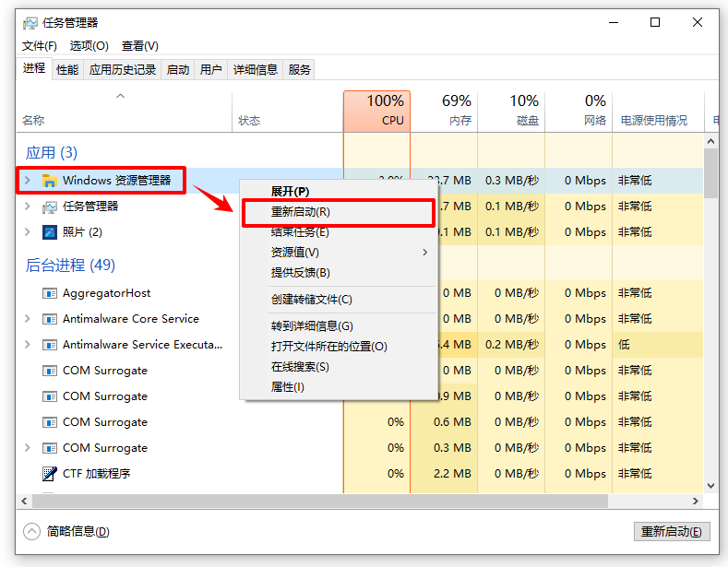Click the 应用 (3) group heading

click(52, 153)
